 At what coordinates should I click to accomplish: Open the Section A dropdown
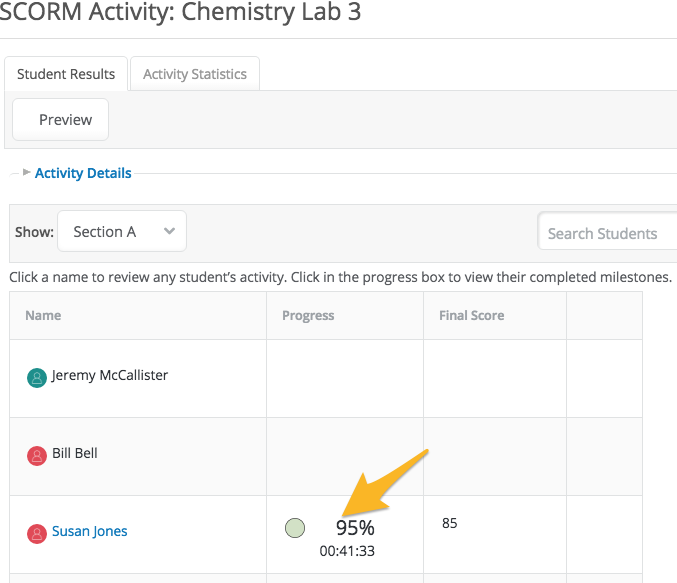pos(122,232)
